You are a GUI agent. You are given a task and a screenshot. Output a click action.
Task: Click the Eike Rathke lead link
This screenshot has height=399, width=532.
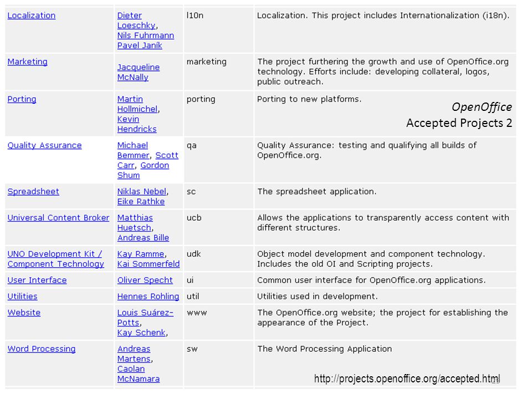[141, 202]
